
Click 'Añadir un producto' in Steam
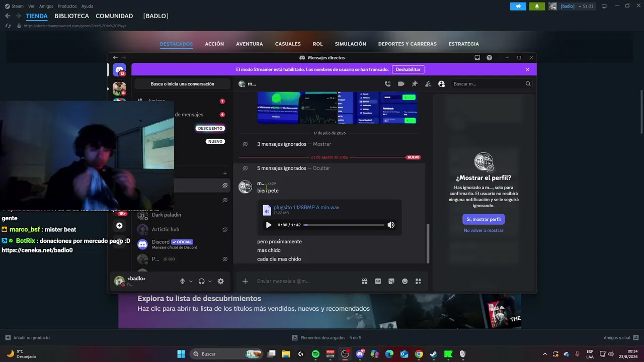(x=28, y=338)
